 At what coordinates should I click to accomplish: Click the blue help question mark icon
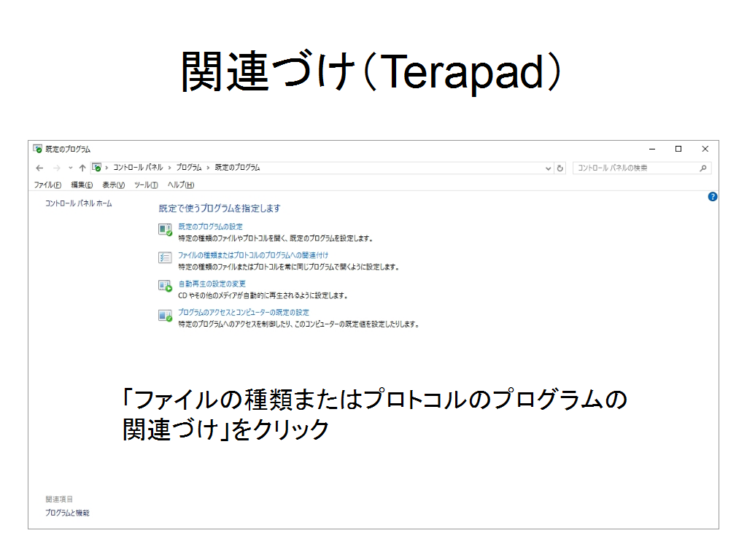[713, 197]
